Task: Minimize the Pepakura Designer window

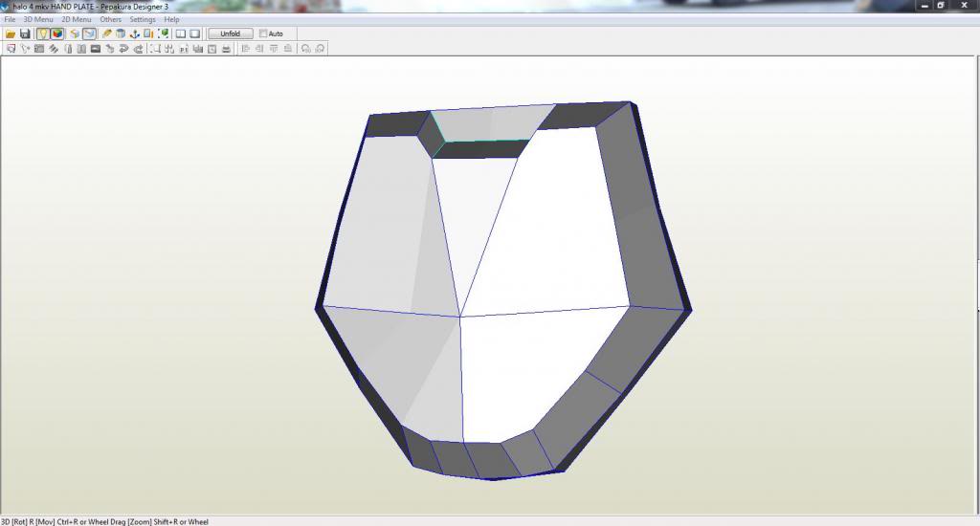Action: point(925,6)
